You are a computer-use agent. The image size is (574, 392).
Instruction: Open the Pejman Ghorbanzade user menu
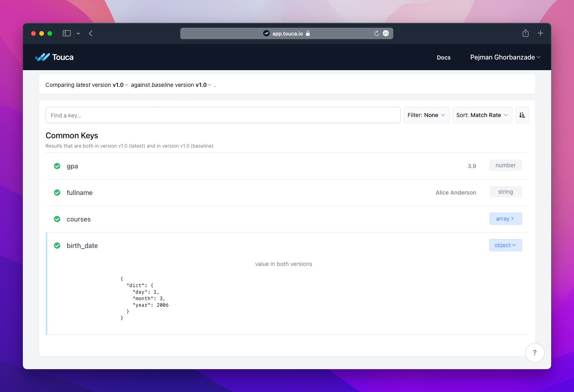click(x=505, y=57)
